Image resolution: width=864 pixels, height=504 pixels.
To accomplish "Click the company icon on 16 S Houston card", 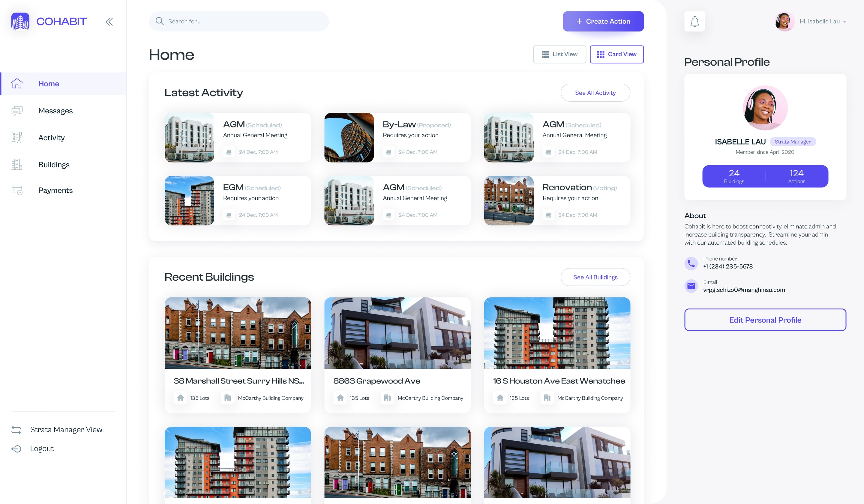I will (x=547, y=398).
